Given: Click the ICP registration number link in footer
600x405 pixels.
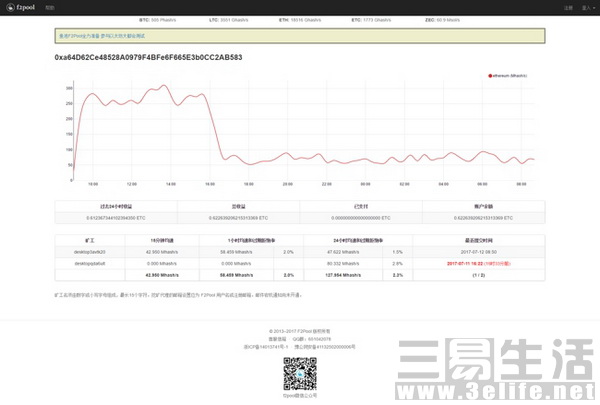Looking at the screenshot, I should tap(266, 347).
